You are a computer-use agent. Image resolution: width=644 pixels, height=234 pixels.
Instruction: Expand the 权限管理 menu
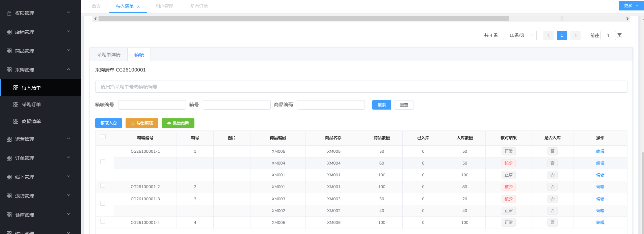click(x=40, y=13)
